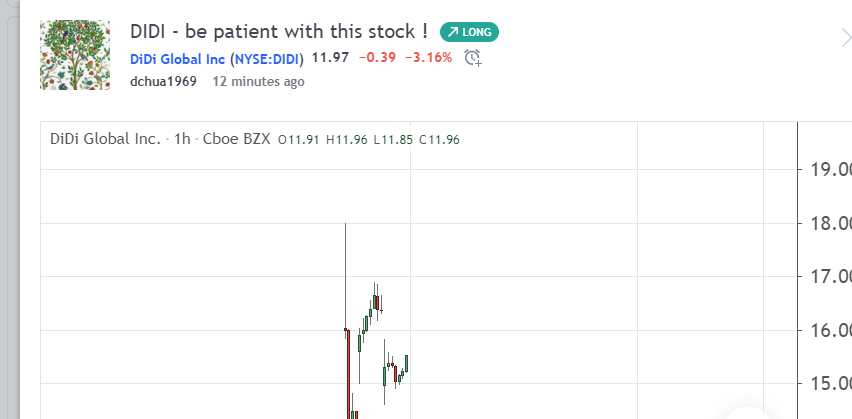
Task: Click the 17.00 price axis label
Action: (x=831, y=277)
